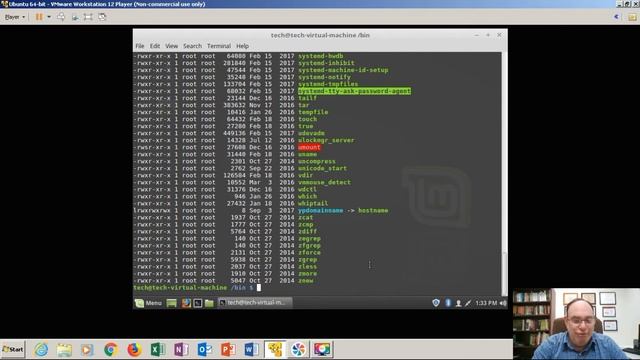Click the 1:33 PM clock in Mint panel
640x360 pixels.
point(486,303)
